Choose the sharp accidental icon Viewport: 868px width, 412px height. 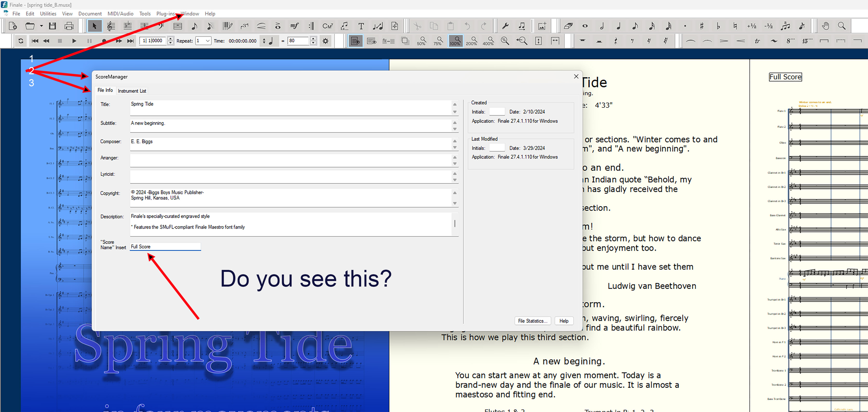702,26
